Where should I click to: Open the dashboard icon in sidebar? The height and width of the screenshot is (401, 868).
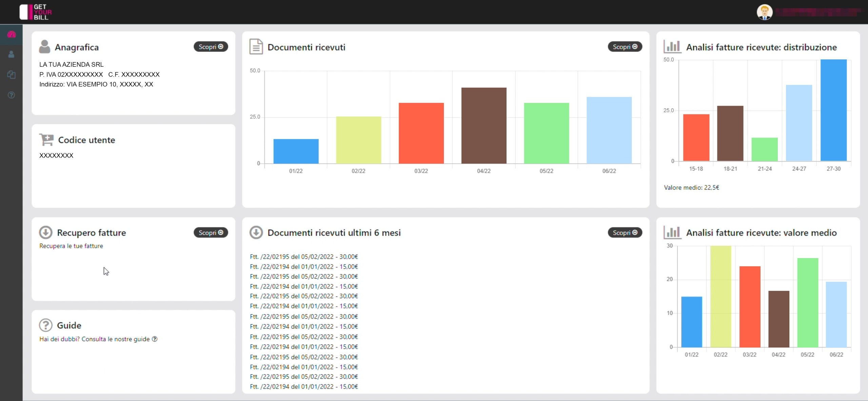[x=11, y=34]
